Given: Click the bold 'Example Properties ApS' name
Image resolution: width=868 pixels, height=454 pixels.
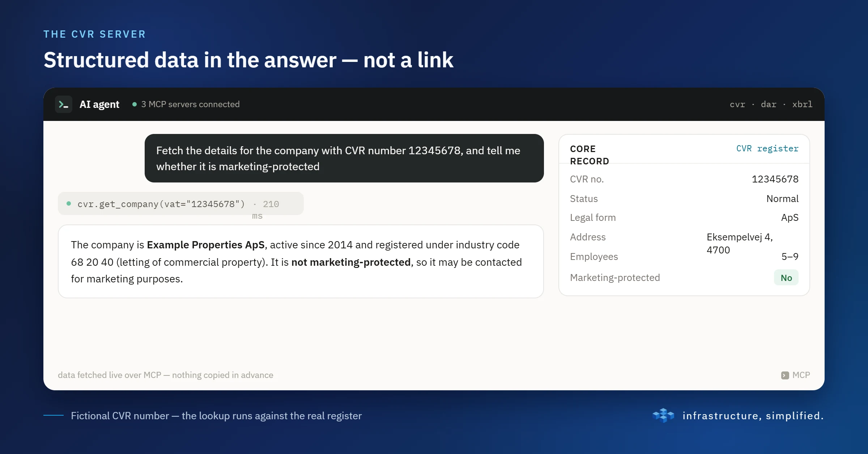Looking at the screenshot, I should [x=206, y=245].
